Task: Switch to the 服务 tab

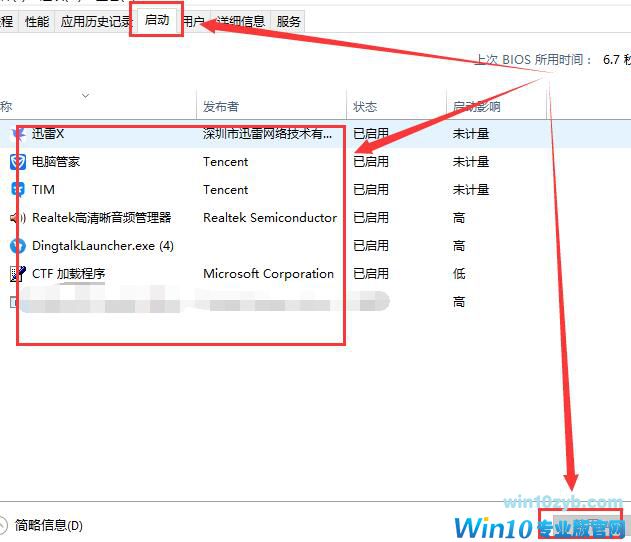Action: point(289,21)
